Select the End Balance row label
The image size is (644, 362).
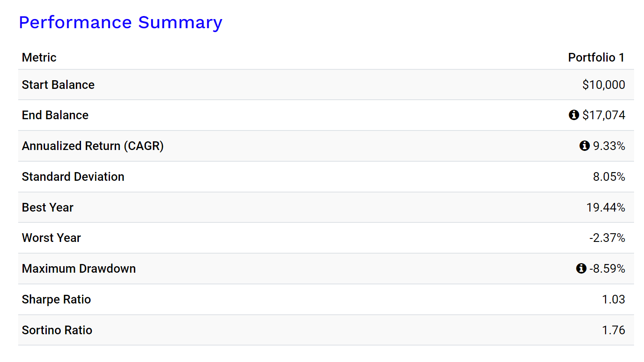(x=55, y=115)
